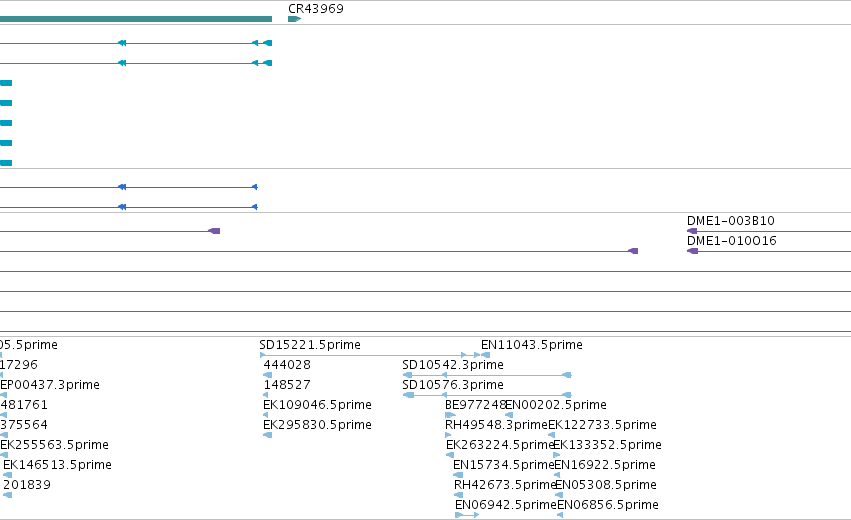The height and width of the screenshot is (520, 851).
Task: Click the large teal gene span bar
Action: [136, 19]
